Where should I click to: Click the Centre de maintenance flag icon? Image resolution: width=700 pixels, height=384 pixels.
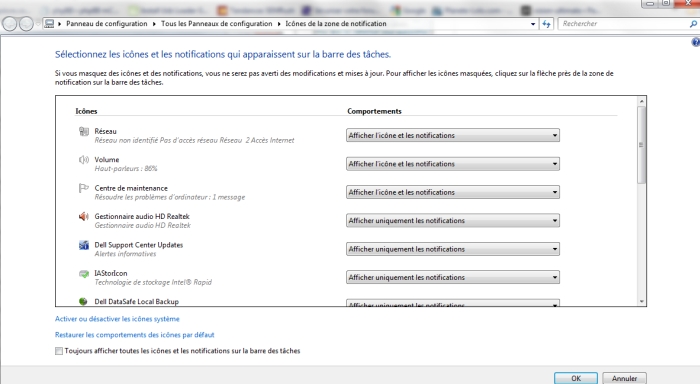click(x=83, y=188)
